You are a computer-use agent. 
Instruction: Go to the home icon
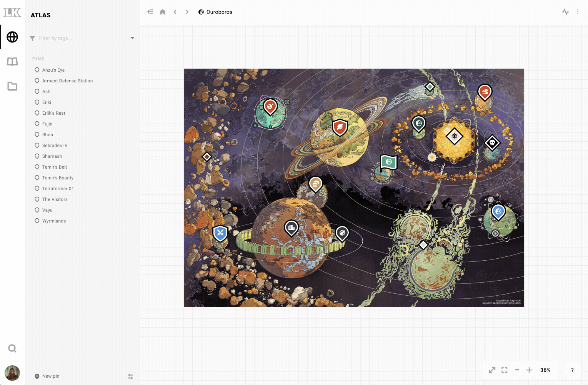click(x=163, y=12)
